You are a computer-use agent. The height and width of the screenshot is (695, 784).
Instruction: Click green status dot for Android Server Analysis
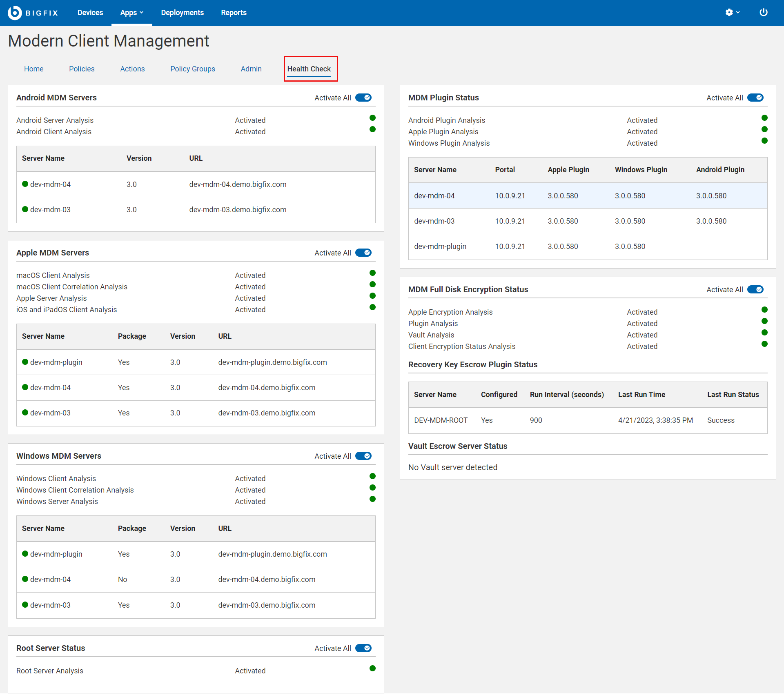[x=372, y=118]
